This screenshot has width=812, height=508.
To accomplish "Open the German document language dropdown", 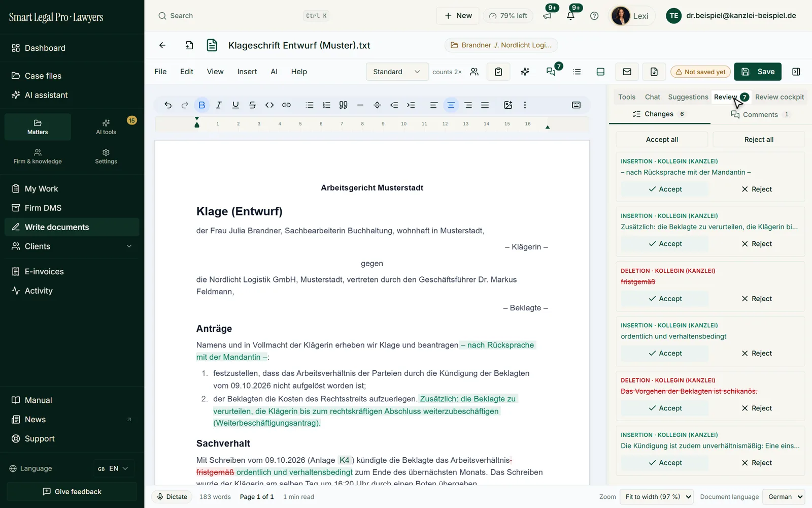I will tap(784, 497).
